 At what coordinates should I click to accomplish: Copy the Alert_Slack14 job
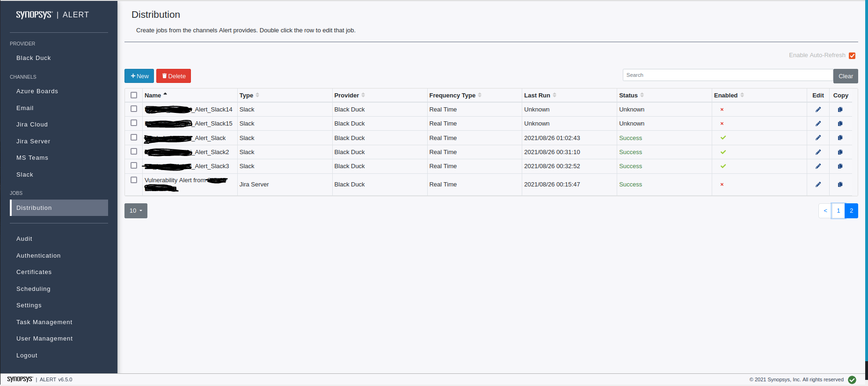[840, 110]
